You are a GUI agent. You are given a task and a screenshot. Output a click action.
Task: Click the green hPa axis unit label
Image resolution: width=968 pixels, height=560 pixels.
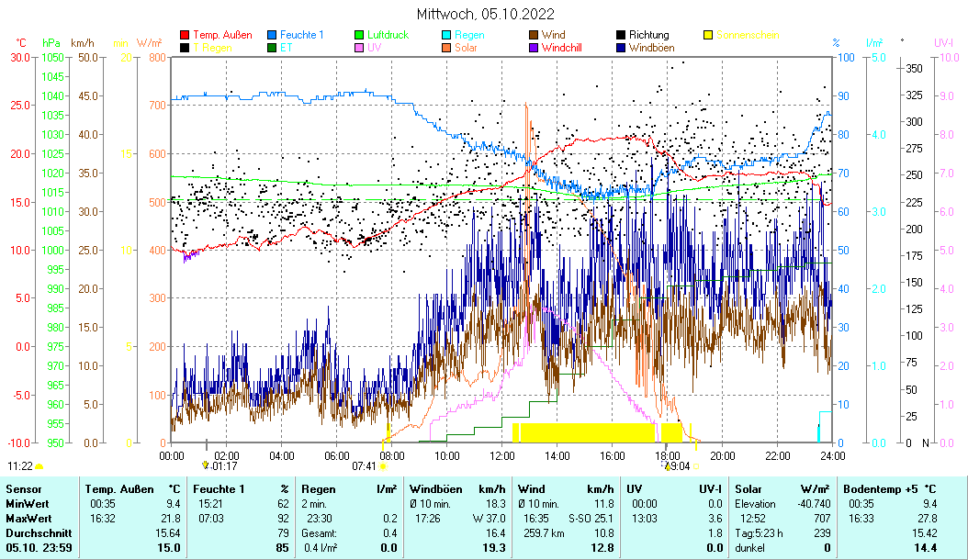[51, 42]
